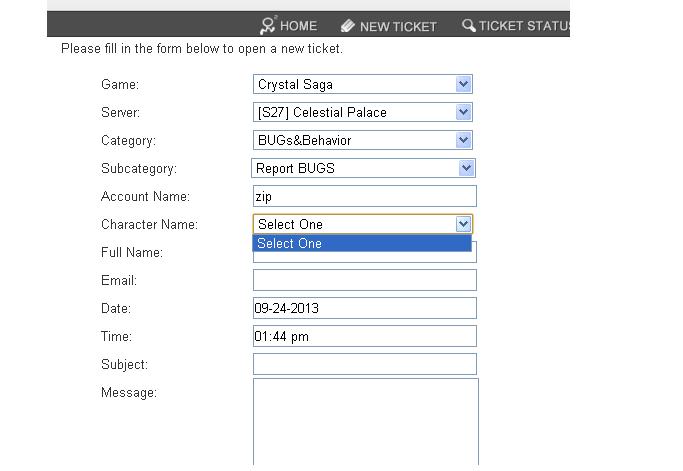Expand the Server dropdown list
Image resolution: width=683 pixels, height=471 pixels.
(x=463, y=113)
